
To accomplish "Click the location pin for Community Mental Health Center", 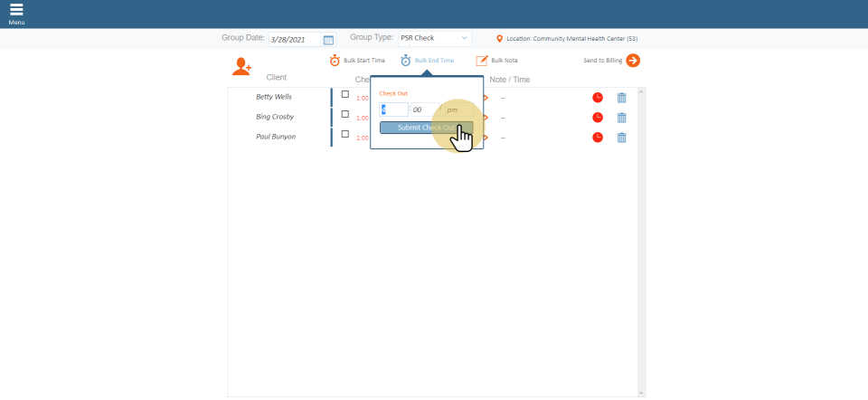I will tap(499, 39).
